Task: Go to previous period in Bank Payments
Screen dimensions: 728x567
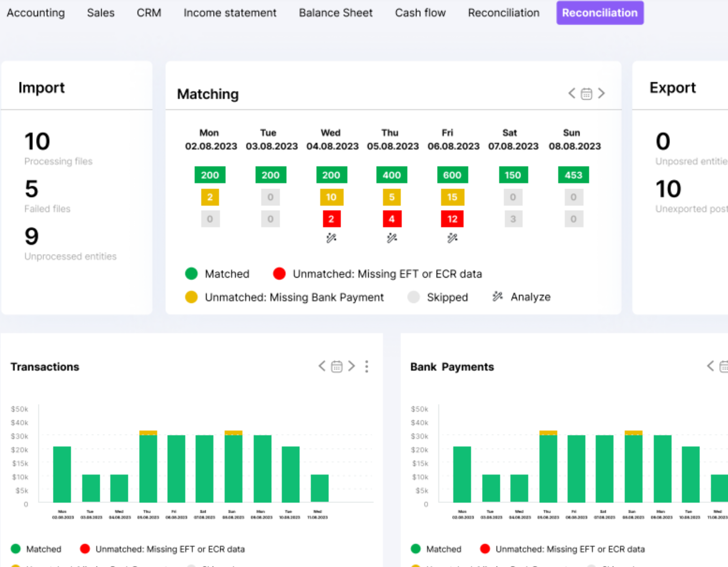Action: click(x=710, y=366)
